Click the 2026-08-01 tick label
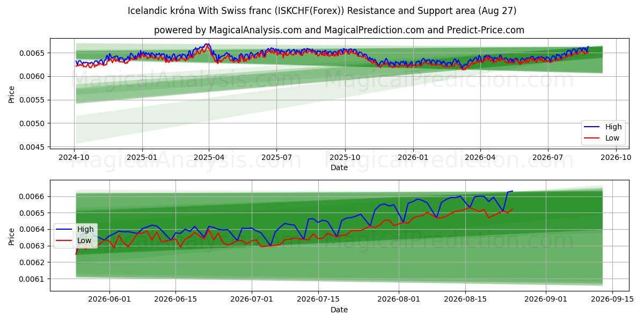 (399, 299)
